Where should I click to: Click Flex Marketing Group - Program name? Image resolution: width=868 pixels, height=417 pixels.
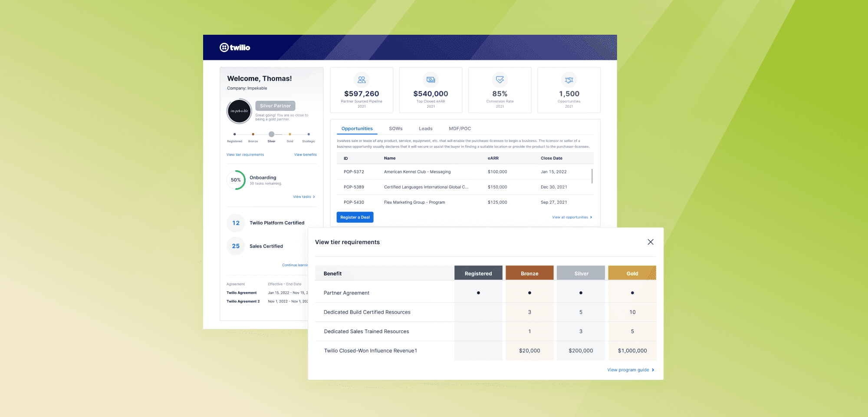(x=414, y=202)
